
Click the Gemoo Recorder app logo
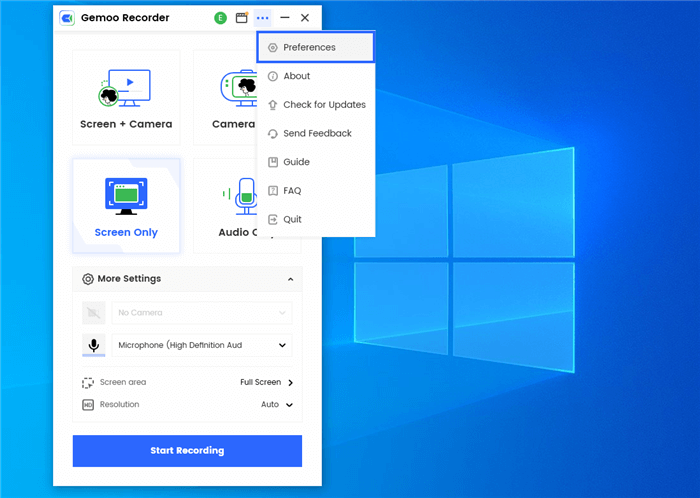click(x=67, y=18)
